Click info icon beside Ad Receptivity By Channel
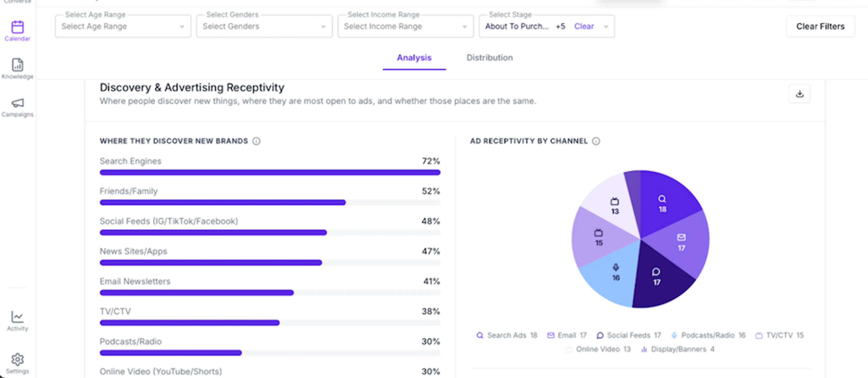868x378 pixels. [596, 141]
